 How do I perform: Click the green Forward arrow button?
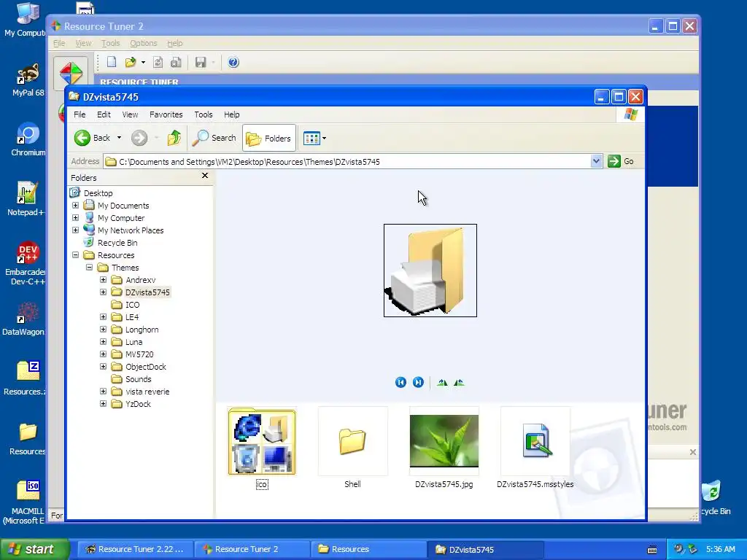click(x=139, y=138)
